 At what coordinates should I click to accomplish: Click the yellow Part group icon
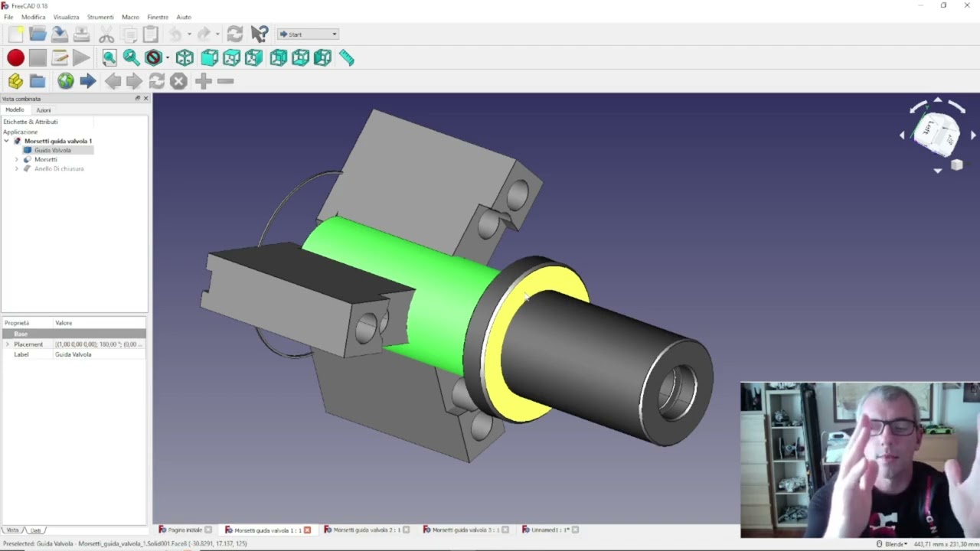15,81
